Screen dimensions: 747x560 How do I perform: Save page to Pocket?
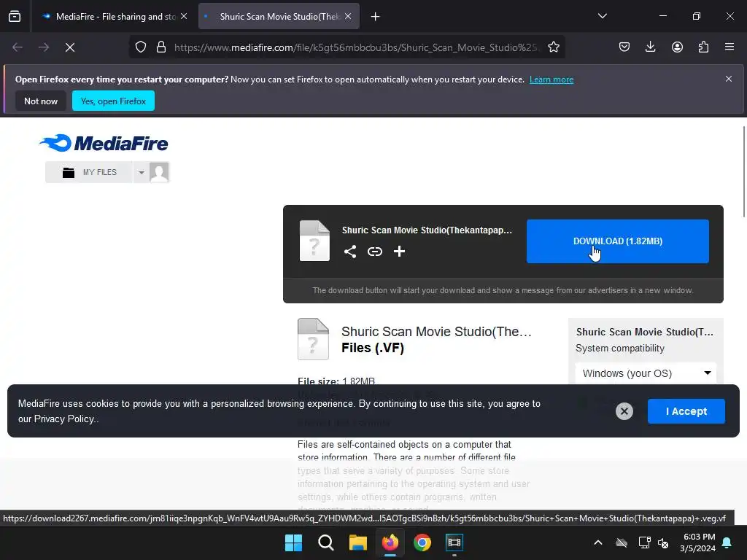(624, 47)
